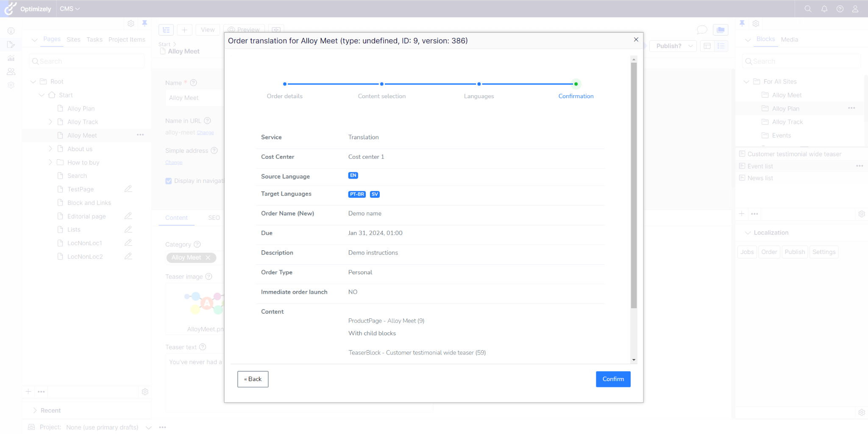Collapse the For All Sites folder
The width and height of the screenshot is (868, 434).
746,81
